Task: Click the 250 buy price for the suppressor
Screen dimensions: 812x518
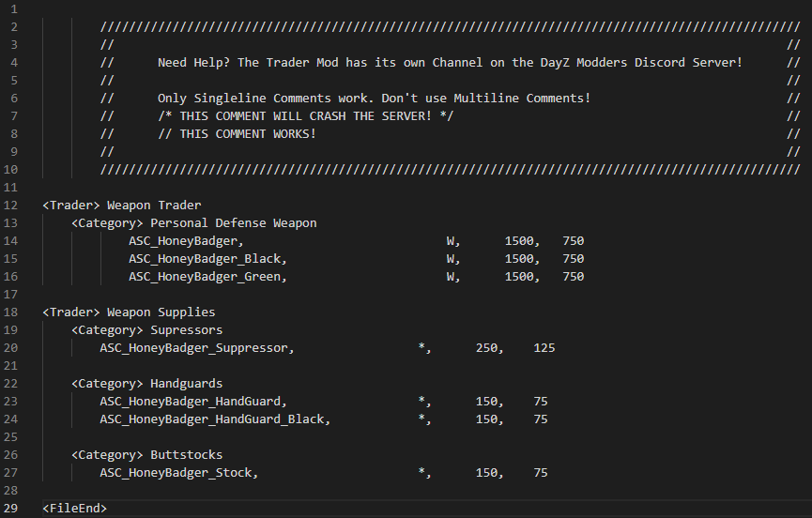Action: pyautogui.click(x=487, y=348)
